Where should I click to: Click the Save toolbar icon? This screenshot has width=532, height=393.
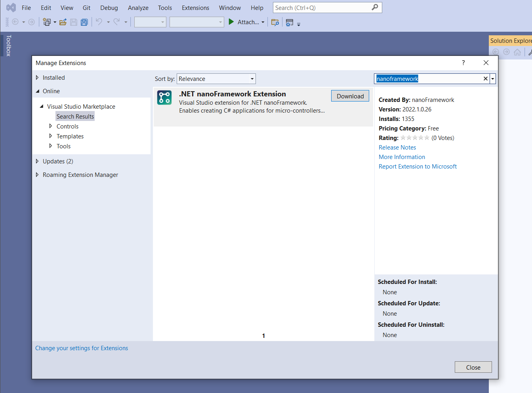[73, 22]
